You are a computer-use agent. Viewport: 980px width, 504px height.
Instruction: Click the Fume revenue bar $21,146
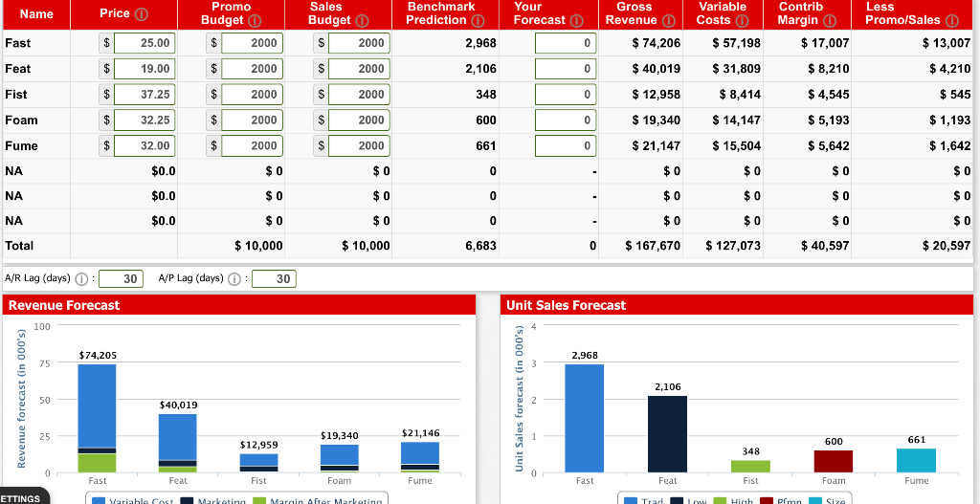coord(420,457)
